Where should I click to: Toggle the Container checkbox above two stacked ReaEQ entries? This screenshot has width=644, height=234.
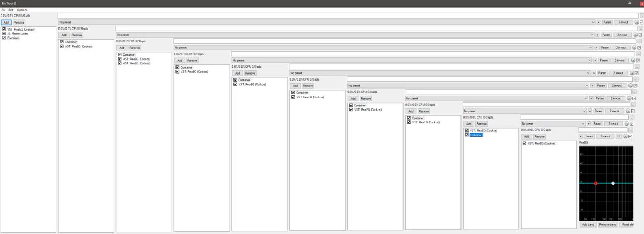click(x=120, y=54)
